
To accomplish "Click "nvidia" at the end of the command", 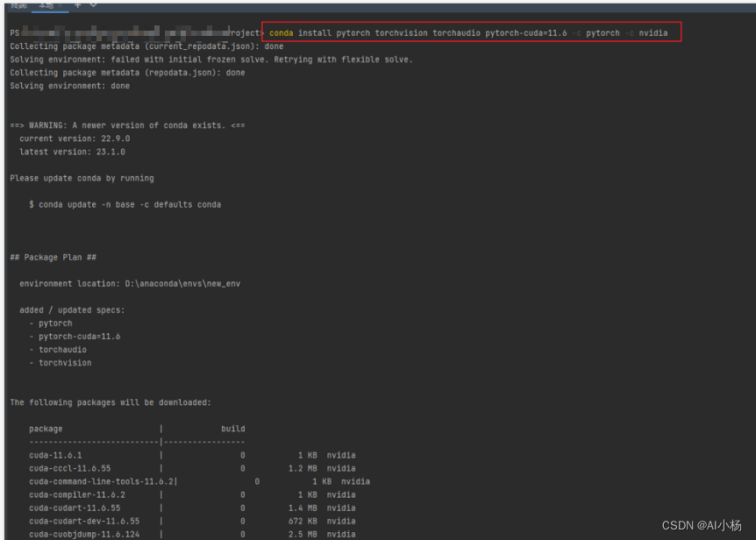I will [653, 33].
